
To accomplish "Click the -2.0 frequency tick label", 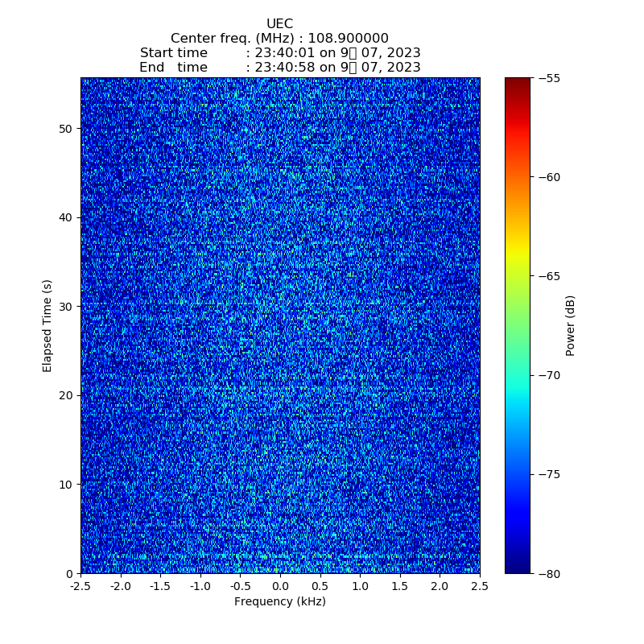I will tap(120, 586).
